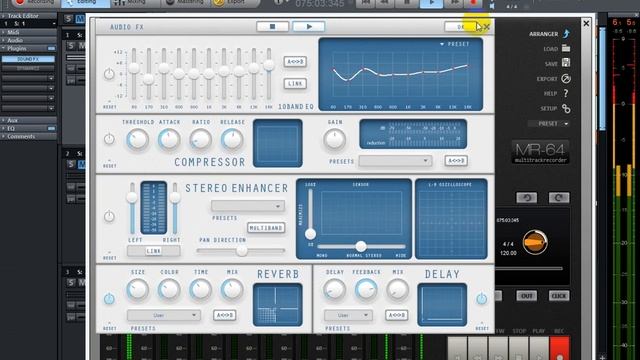This screenshot has height=360, width=640.
Task: Click the compressor Ratio knob
Action: (x=200, y=140)
